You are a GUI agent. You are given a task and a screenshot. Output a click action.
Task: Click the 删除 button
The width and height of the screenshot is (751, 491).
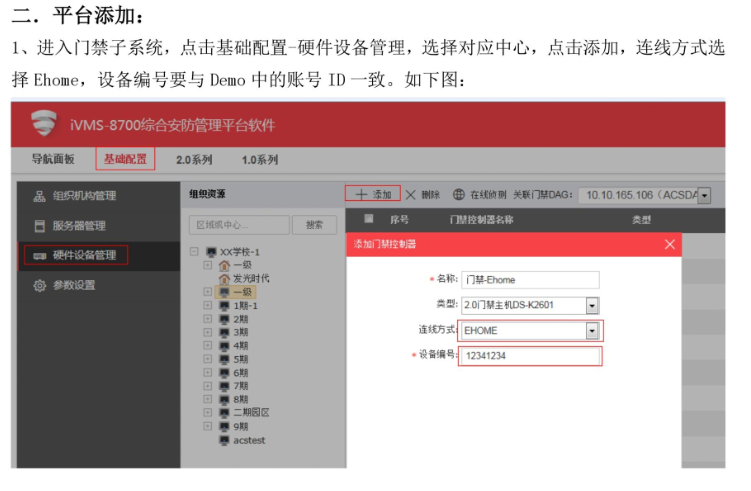click(x=422, y=194)
